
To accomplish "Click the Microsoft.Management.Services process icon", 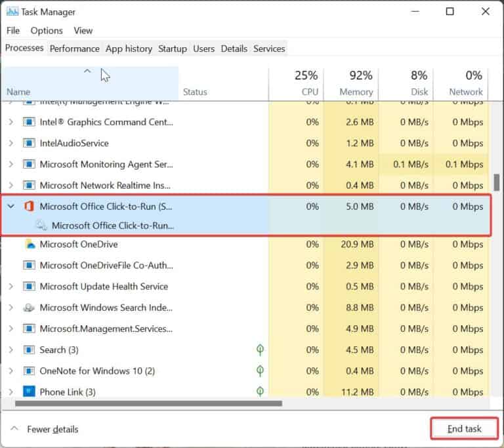I will [29, 329].
